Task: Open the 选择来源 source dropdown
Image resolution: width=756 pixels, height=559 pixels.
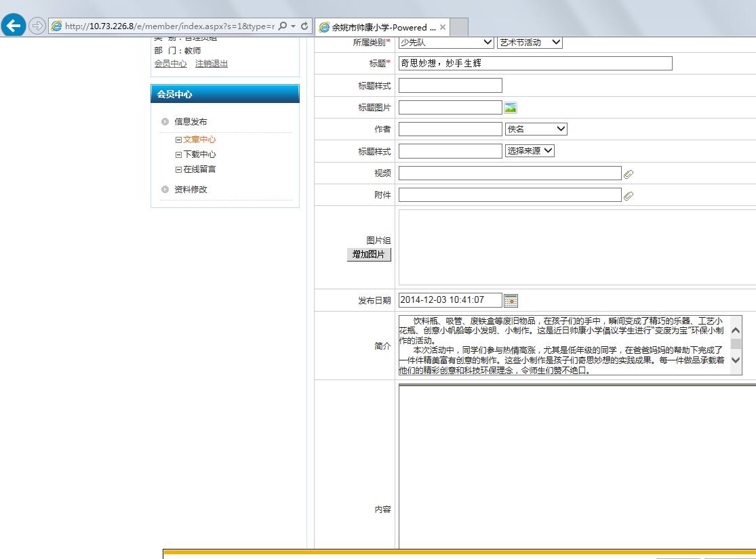Action: tap(530, 150)
